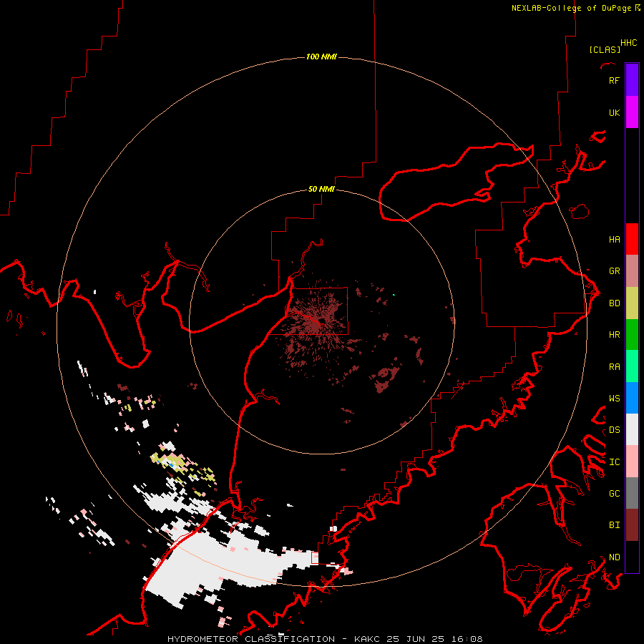Click the BD legend label
Viewport: 644px width, 644px height.
[x=614, y=303]
